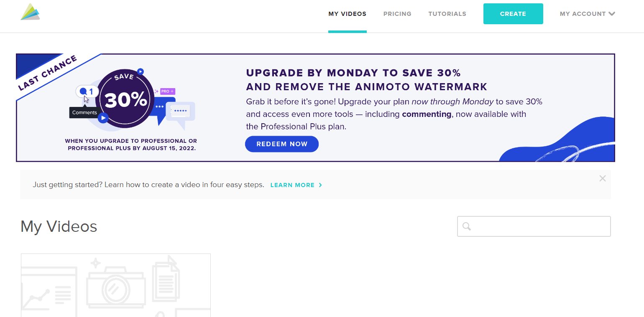Click the comment bubble icon showing 1
The width and height of the screenshot is (644, 317).
point(87,91)
